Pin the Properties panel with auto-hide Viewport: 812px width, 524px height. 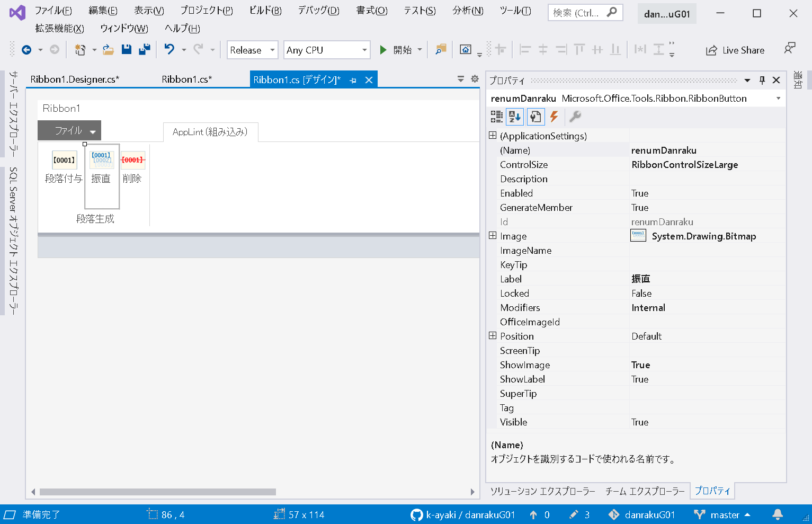pyautogui.click(x=762, y=80)
